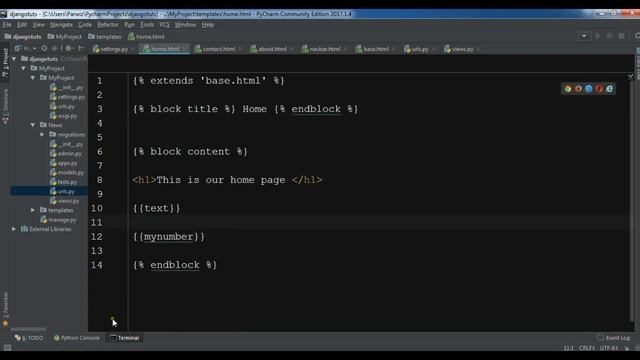Hide the Project panel with hide icon
The height and width of the screenshot is (360, 640).
point(81,48)
